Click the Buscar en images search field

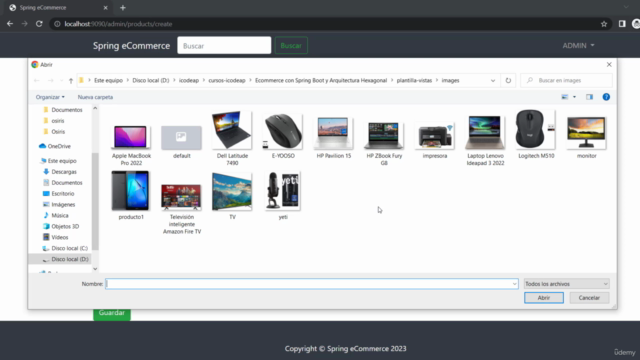coord(567,80)
